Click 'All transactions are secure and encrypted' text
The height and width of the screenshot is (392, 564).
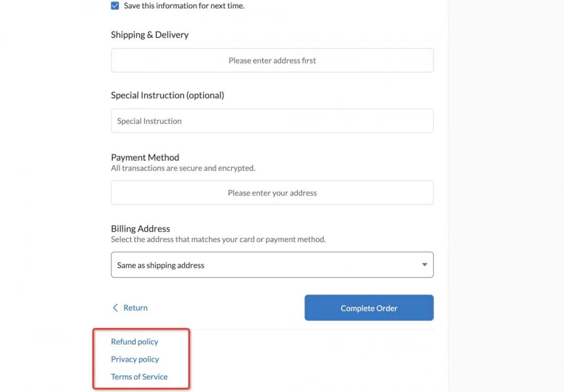183,168
